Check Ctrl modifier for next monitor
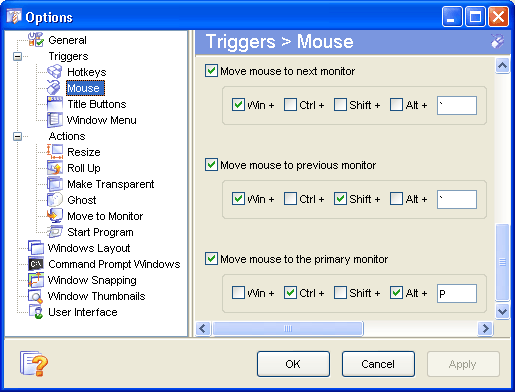The width and height of the screenshot is (515, 392). click(290, 105)
